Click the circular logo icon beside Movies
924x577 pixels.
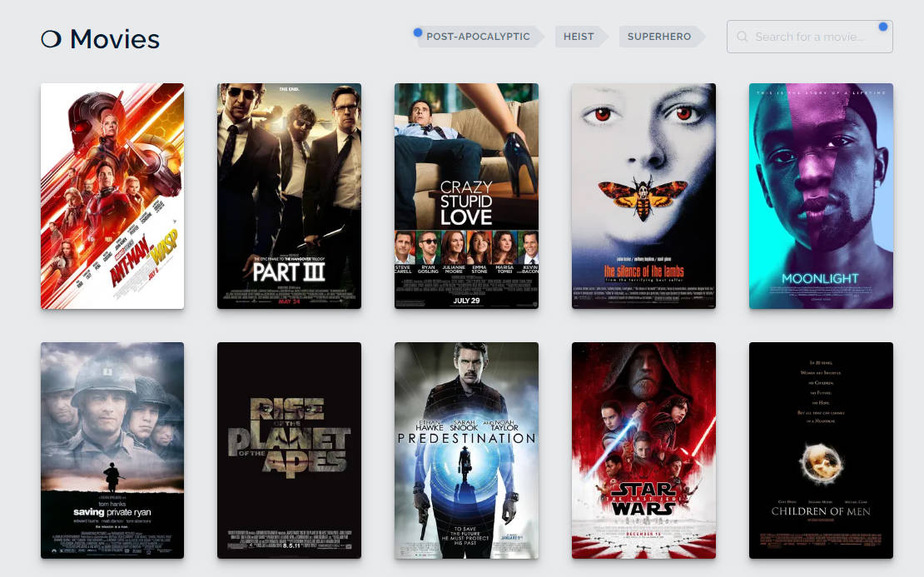pyautogui.click(x=51, y=39)
